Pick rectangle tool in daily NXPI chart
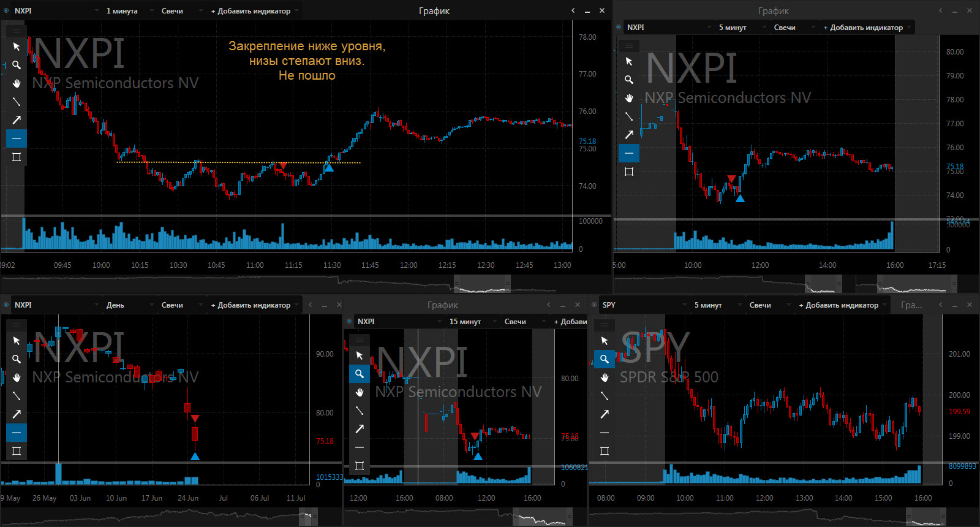The height and width of the screenshot is (527, 980). point(17,451)
